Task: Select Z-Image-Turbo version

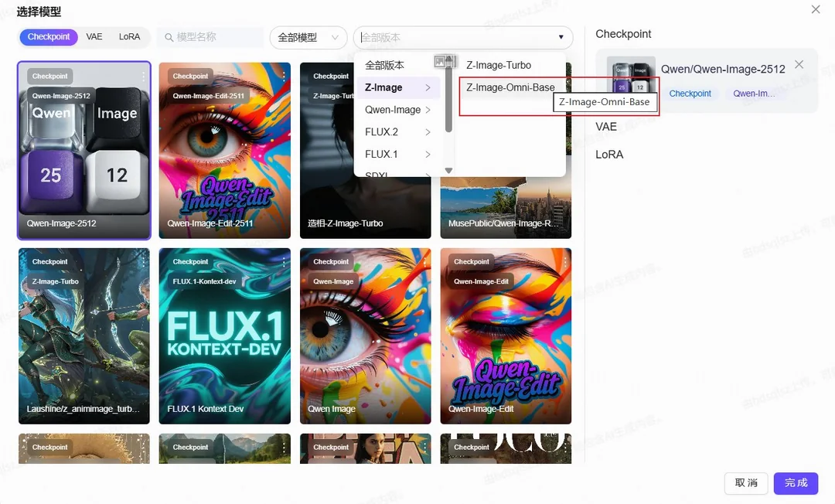Action: [x=499, y=65]
